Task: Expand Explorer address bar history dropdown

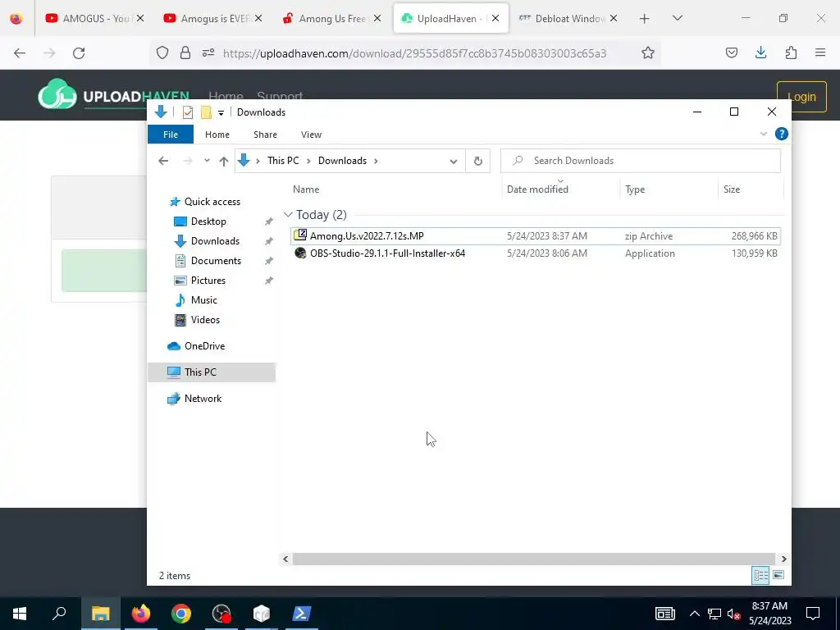Action: click(453, 162)
